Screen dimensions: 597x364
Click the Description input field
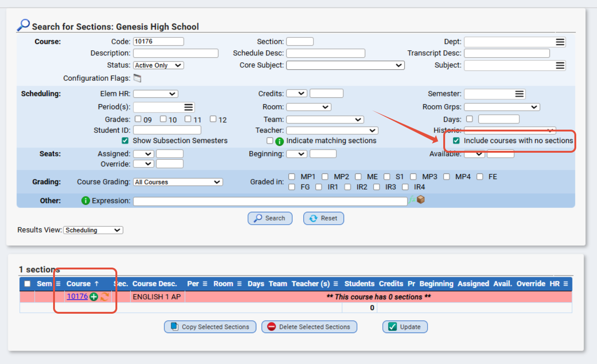175,54
